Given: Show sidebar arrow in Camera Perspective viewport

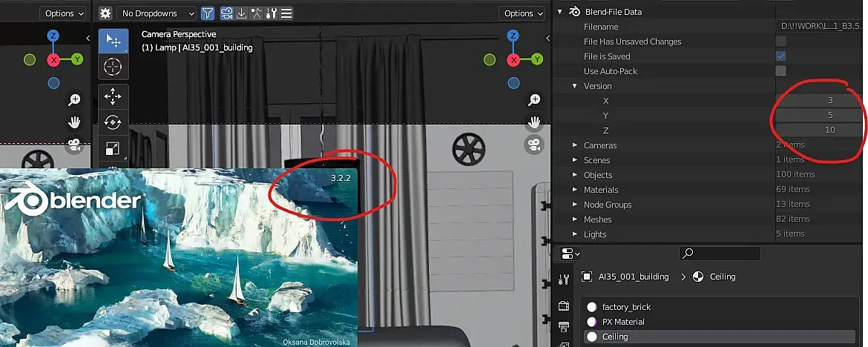Looking at the screenshot, I should coord(548,39).
